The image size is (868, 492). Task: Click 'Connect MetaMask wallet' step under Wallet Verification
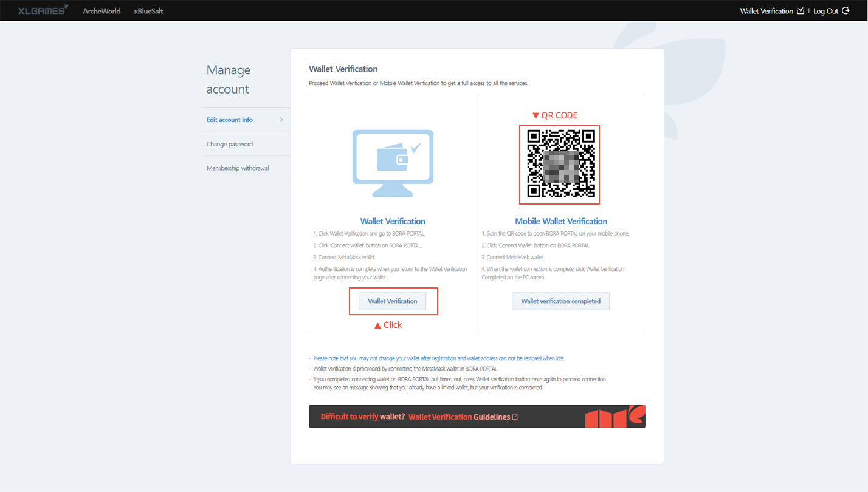[x=345, y=257]
